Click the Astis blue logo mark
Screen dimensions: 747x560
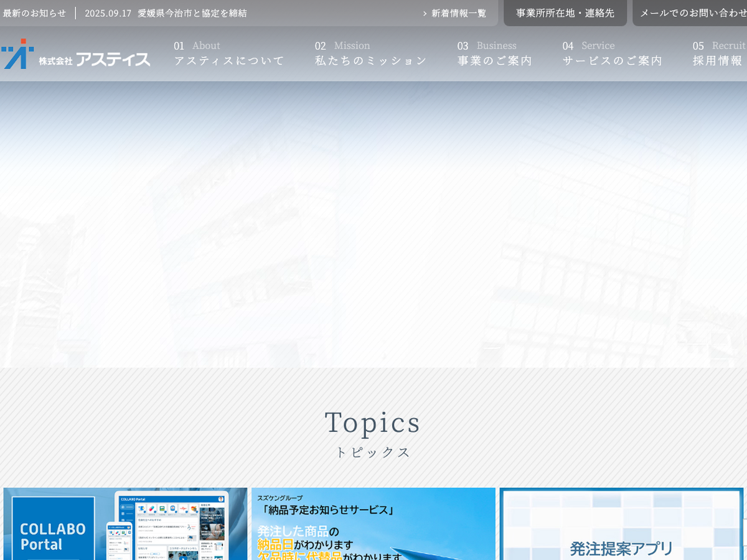click(17, 54)
